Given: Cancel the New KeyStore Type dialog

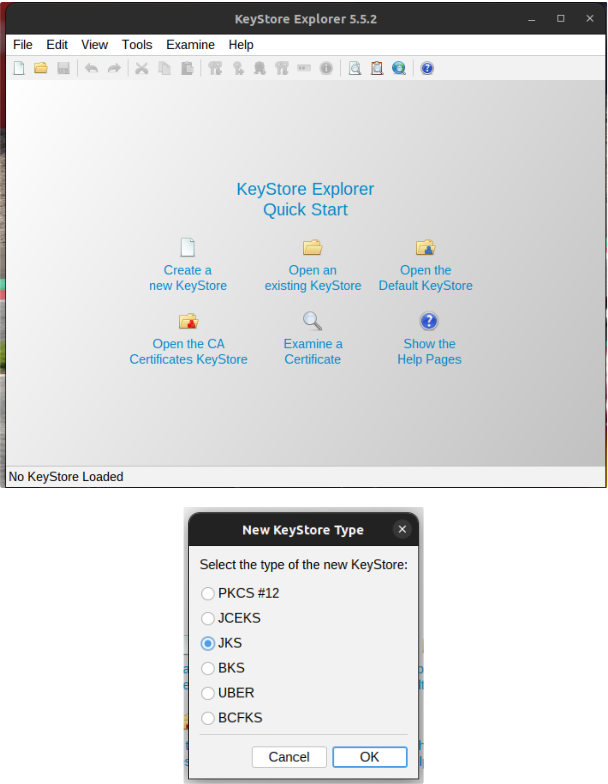Looking at the screenshot, I should (x=289, y=757).
